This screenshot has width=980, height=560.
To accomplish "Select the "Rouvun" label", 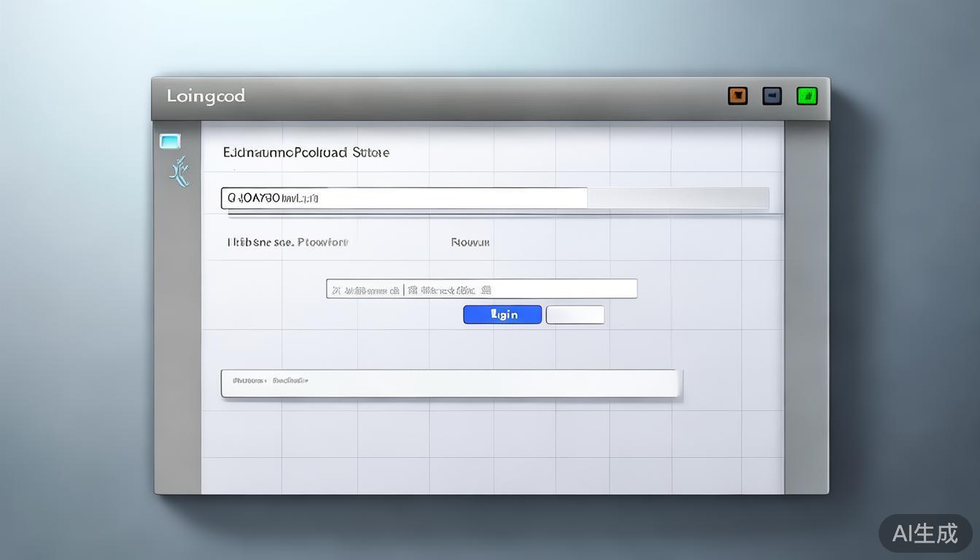I will pyautogui.click(x=470, y=242).
